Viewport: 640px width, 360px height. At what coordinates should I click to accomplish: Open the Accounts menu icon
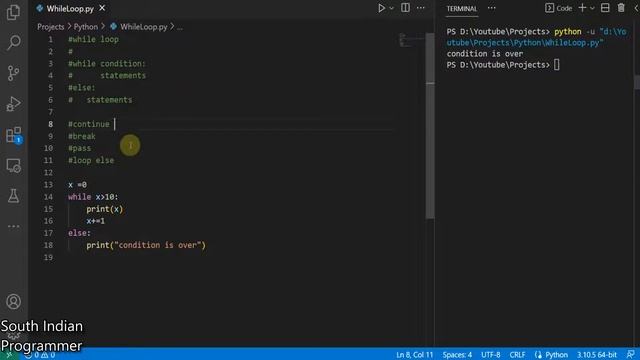pyautogui.click(x=13, y=302)
